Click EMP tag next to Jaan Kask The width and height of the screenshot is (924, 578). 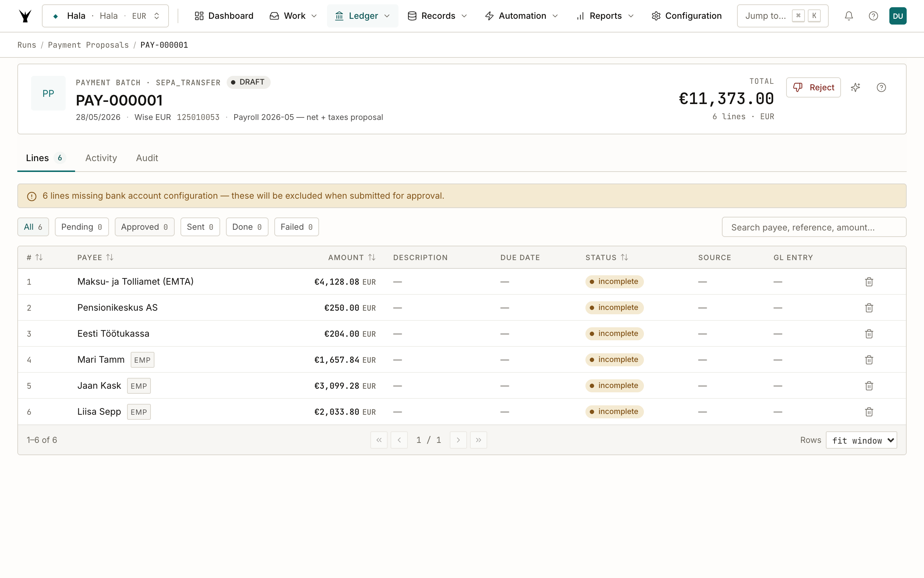tap(139, 386)
